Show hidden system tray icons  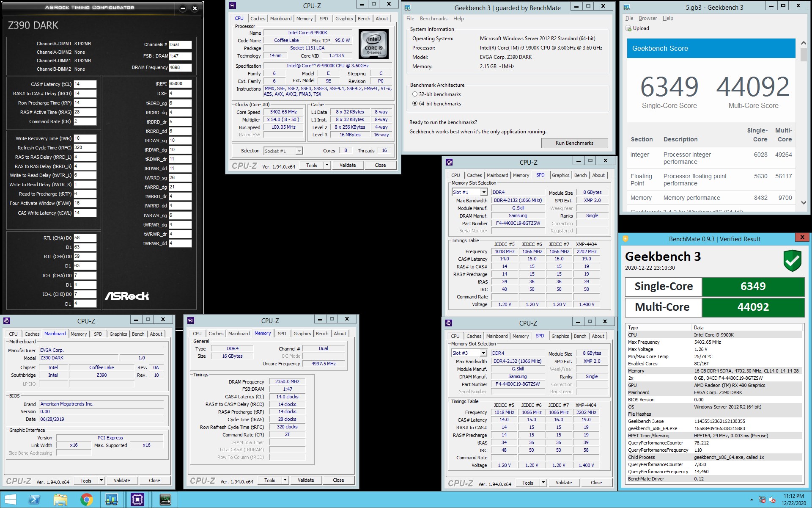(752, 500)
